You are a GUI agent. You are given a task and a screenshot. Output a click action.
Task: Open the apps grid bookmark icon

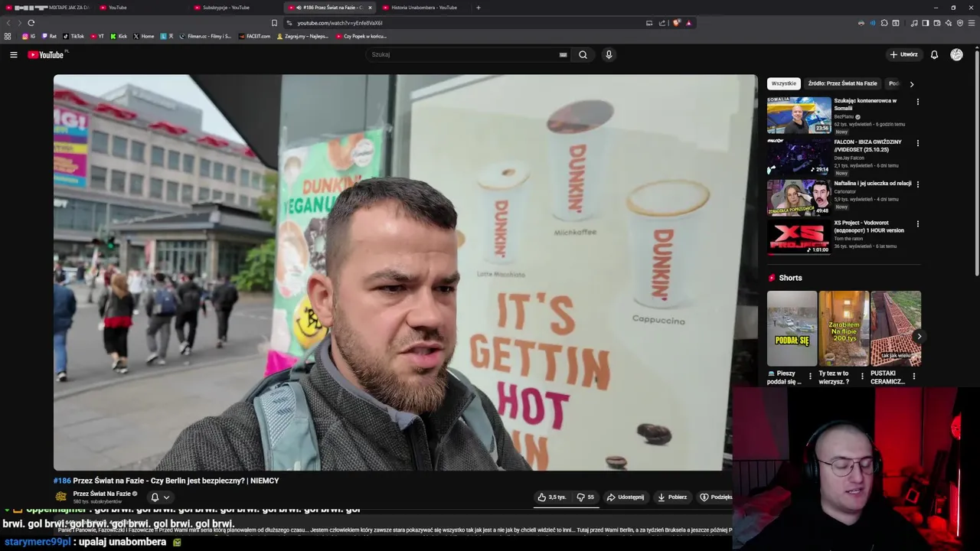coord(8,36)
